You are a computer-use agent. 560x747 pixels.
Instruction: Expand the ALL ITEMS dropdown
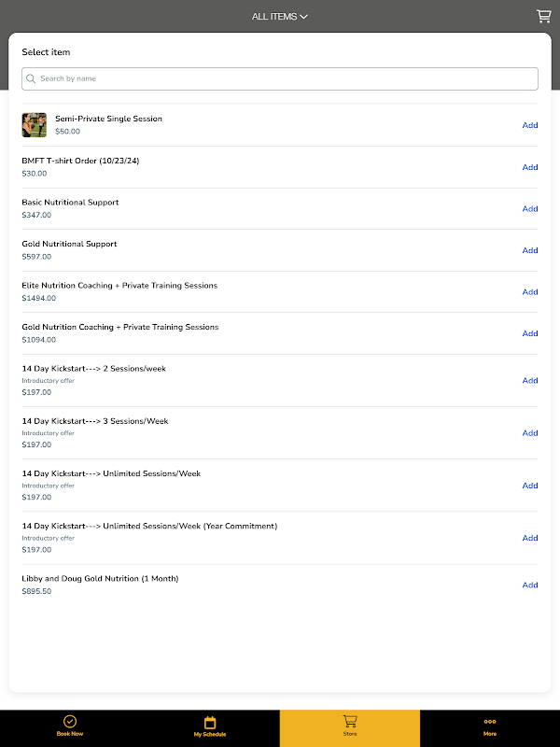click(x=279, y=16)
